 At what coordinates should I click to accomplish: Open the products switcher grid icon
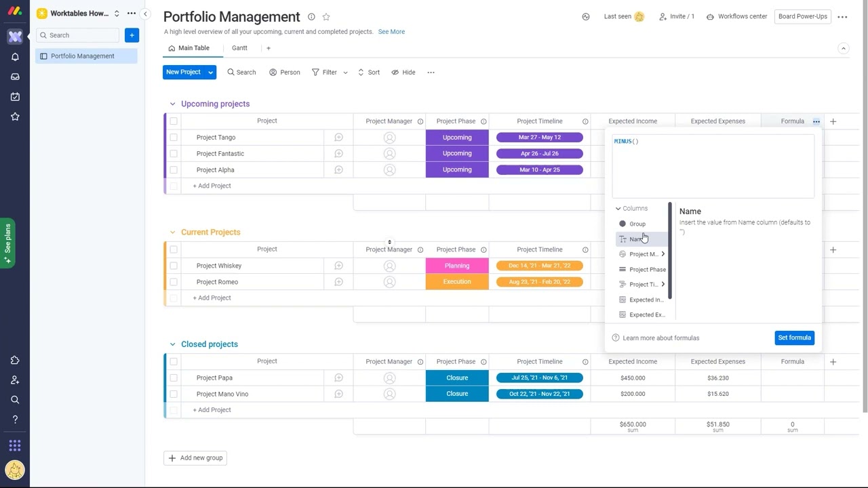pyautogui.click(x=15, y=445)
